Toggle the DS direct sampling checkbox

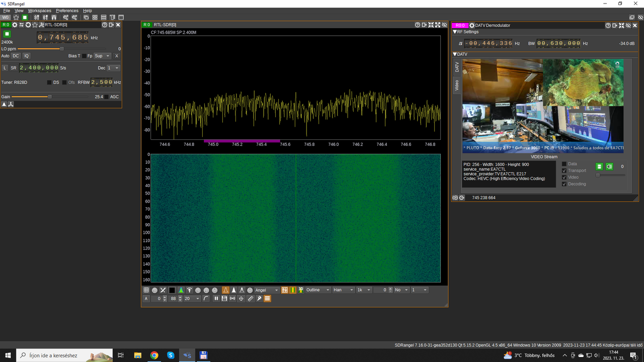point(49,82)
